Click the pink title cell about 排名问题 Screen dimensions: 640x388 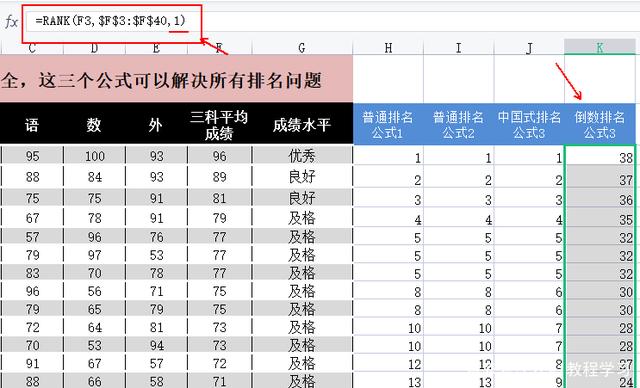point(176,79)
